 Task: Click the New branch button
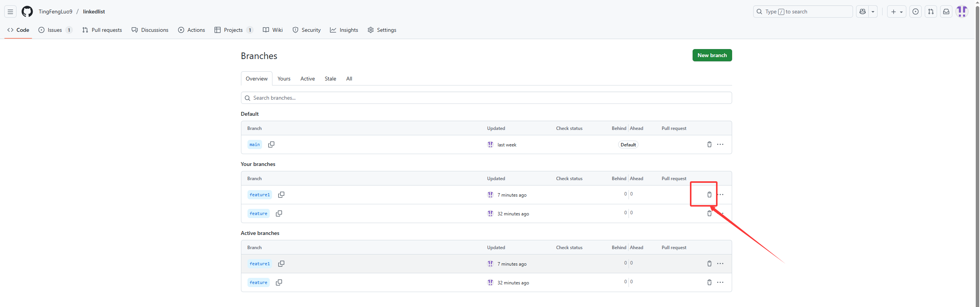click(x=712, y=55)
